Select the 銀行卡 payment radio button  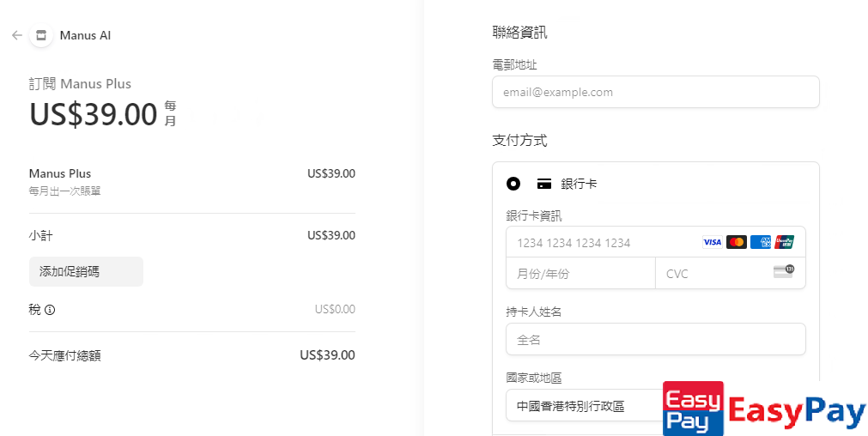(x=513, y=184)
